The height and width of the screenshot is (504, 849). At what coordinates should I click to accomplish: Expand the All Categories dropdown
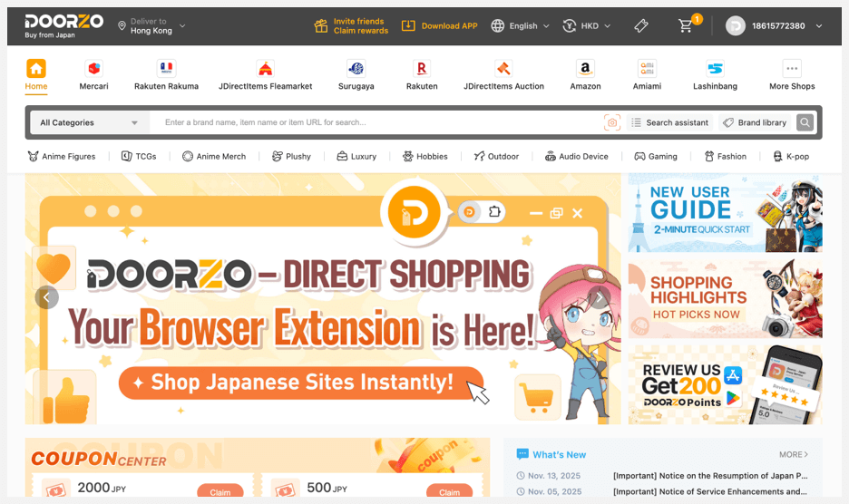pyautogui.click(x=89, y=122)
